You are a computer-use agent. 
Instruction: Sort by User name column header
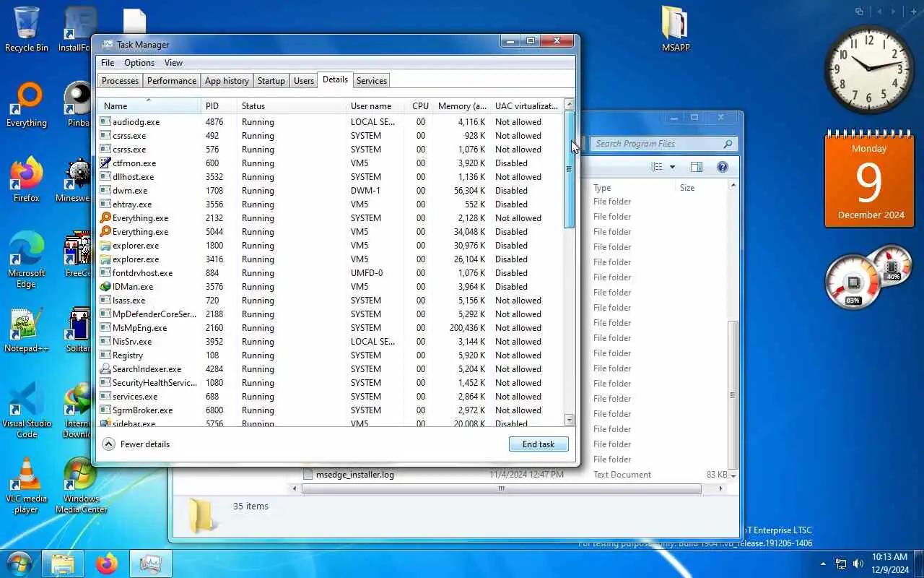375,105
